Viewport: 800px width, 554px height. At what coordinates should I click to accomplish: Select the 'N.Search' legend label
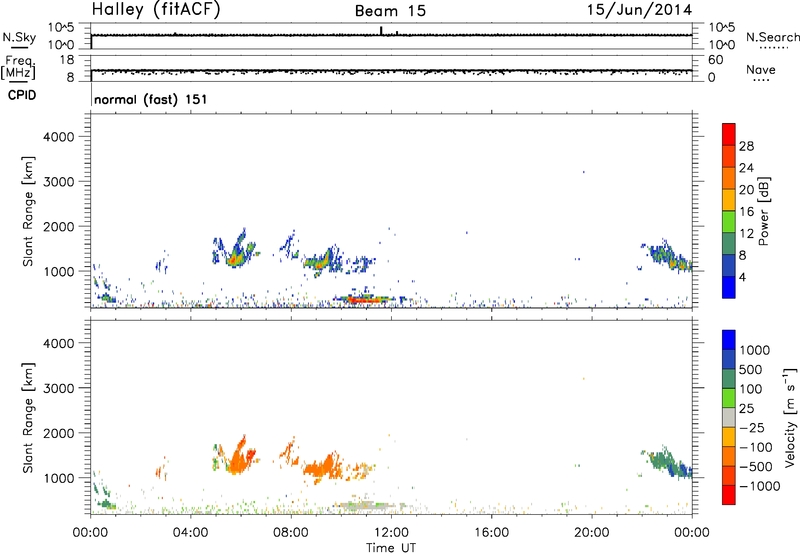pyautogui.click(x=773, y=37)
